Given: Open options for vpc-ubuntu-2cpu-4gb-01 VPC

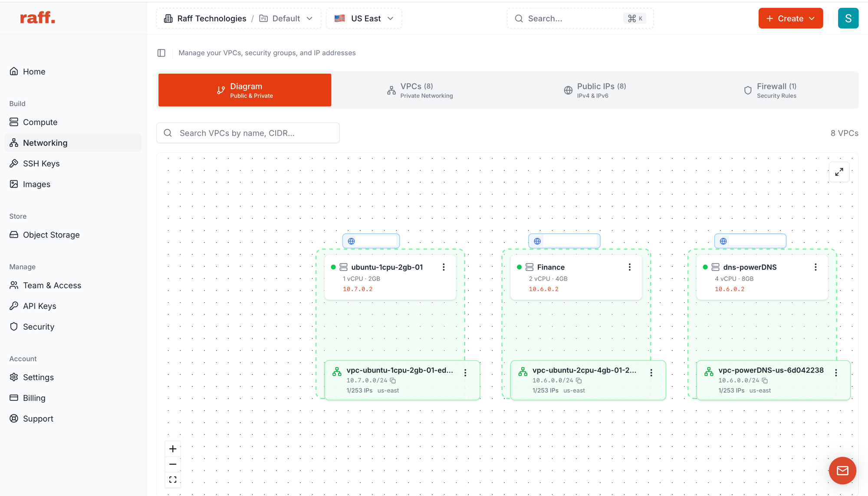Looking at the screenshot, I should click(x=651, y=373).
